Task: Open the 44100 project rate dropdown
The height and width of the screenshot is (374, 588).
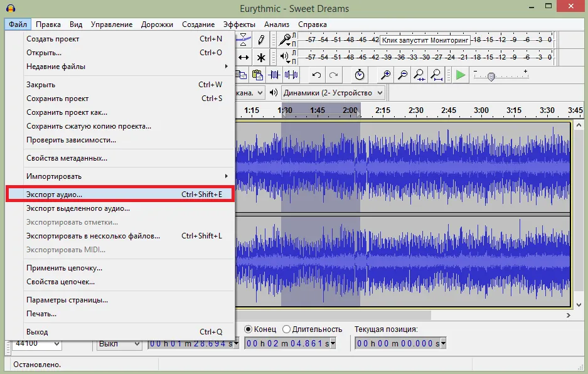Action: click(x=37, y=344)
